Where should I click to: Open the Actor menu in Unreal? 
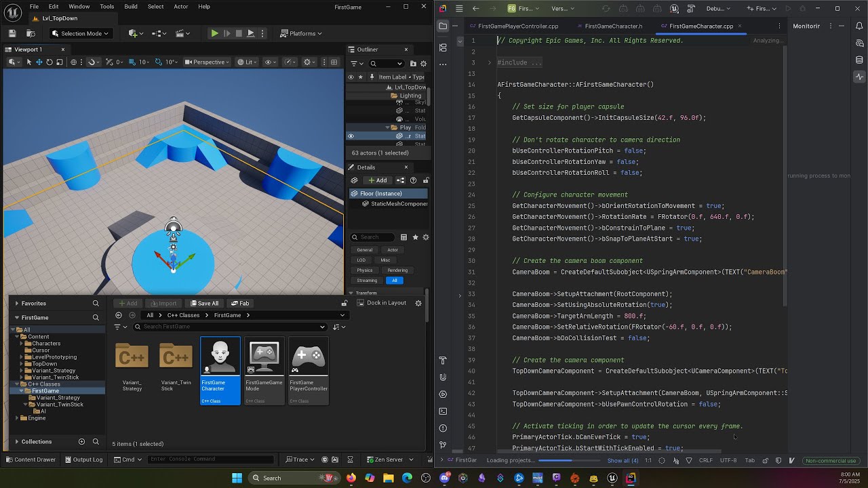pyautogui.click(x=181, y=7)
